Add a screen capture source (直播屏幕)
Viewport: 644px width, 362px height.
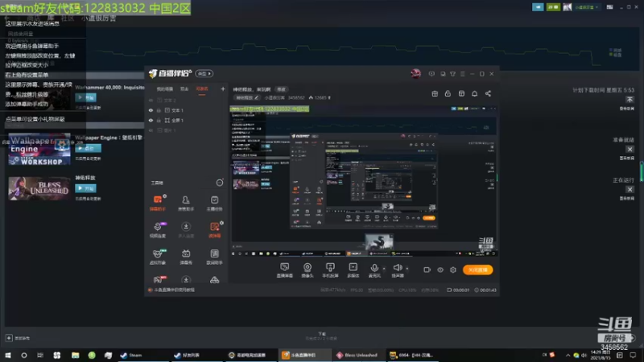click(x=285, y=270)
